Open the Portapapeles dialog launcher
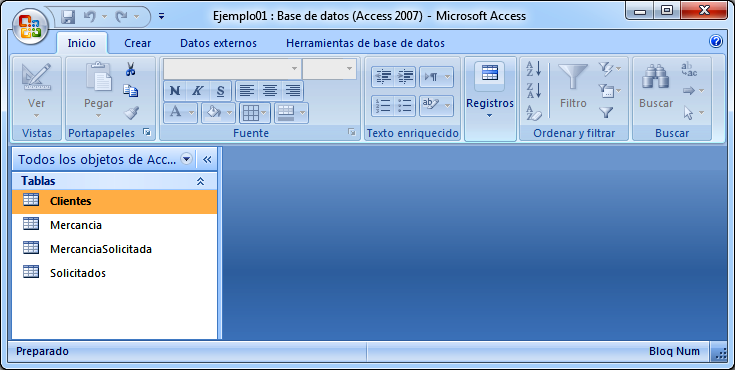The image size is (735, 370). [x=147, y=133]
